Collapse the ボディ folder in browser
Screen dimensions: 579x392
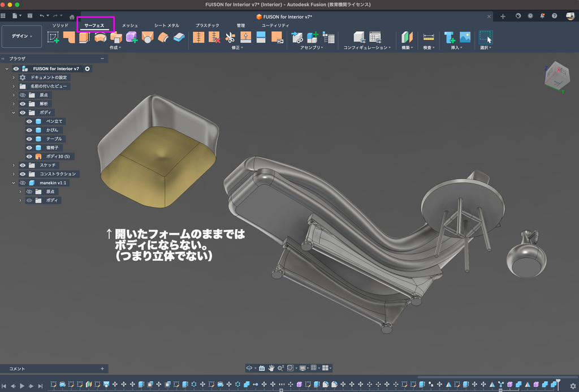14,113
